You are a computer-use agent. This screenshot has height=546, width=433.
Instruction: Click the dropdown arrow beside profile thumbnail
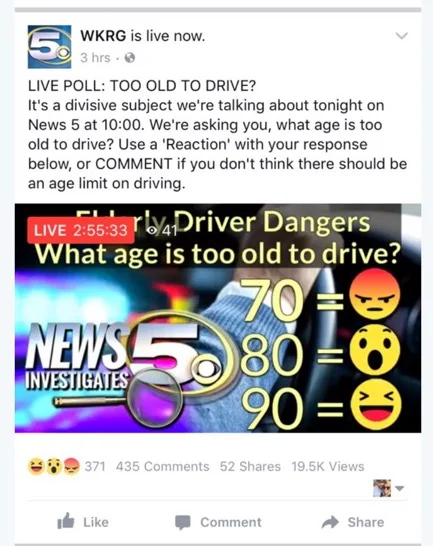pos(400,488)
